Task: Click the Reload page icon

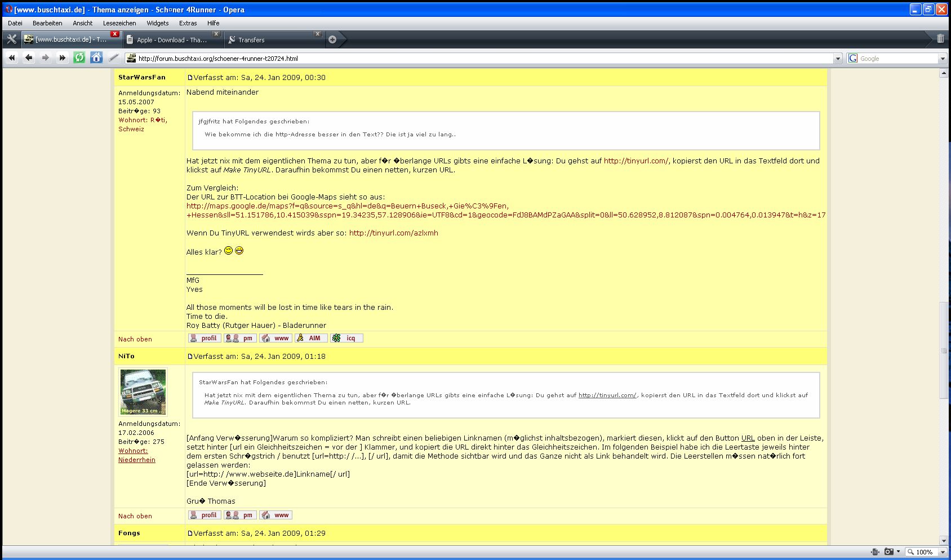Action: pyautogui.click(x=79, y=57)
